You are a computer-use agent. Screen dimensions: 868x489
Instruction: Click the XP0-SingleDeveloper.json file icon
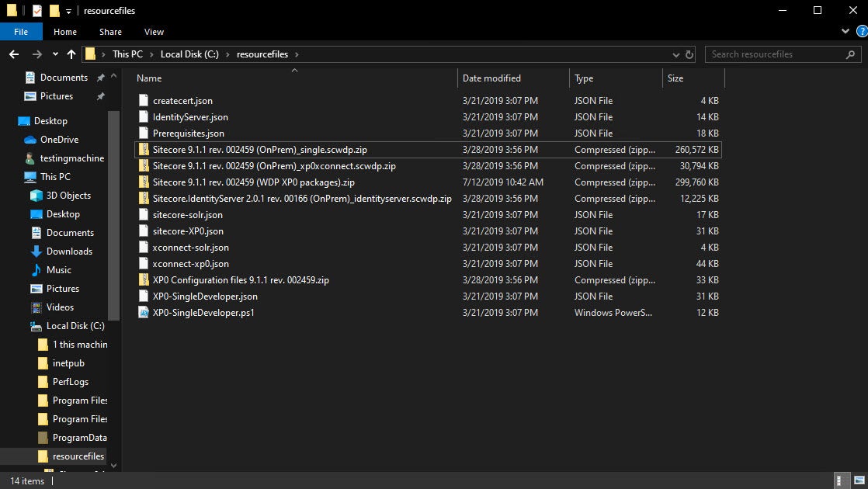[x=144, y=297]
